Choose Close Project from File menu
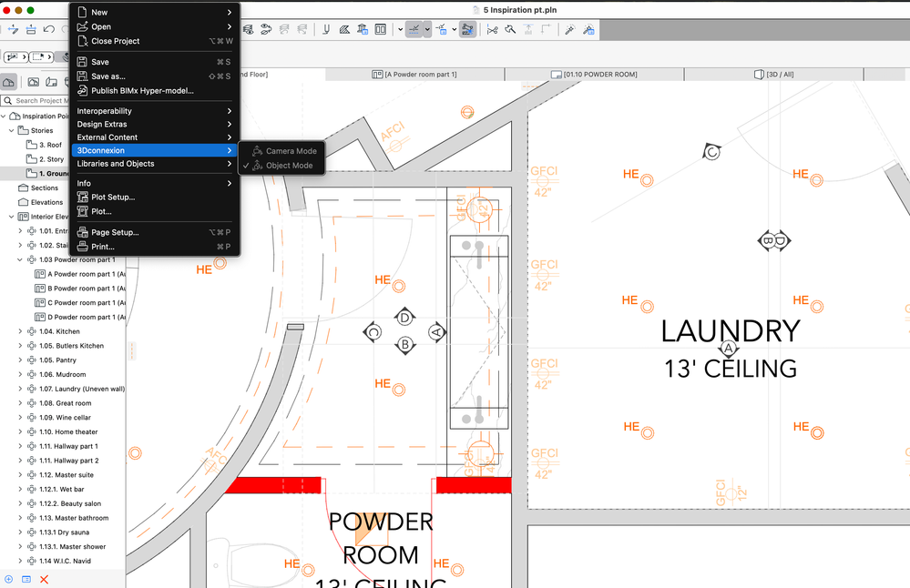 (x=154, y=41)
